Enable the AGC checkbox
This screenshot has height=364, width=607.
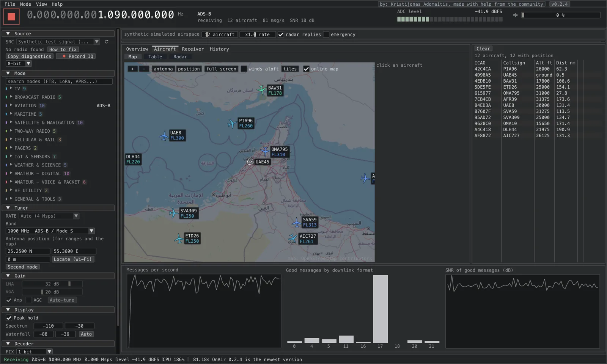(28, 300)
